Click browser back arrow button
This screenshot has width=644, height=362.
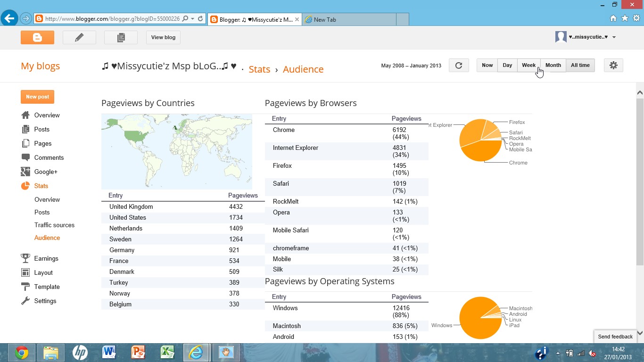[9, 19]
